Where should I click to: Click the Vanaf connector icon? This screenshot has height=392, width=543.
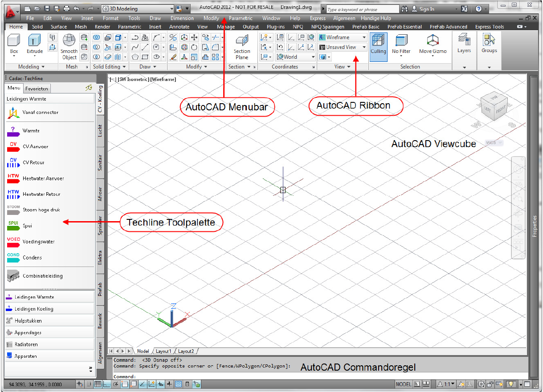tap(12, 113)
